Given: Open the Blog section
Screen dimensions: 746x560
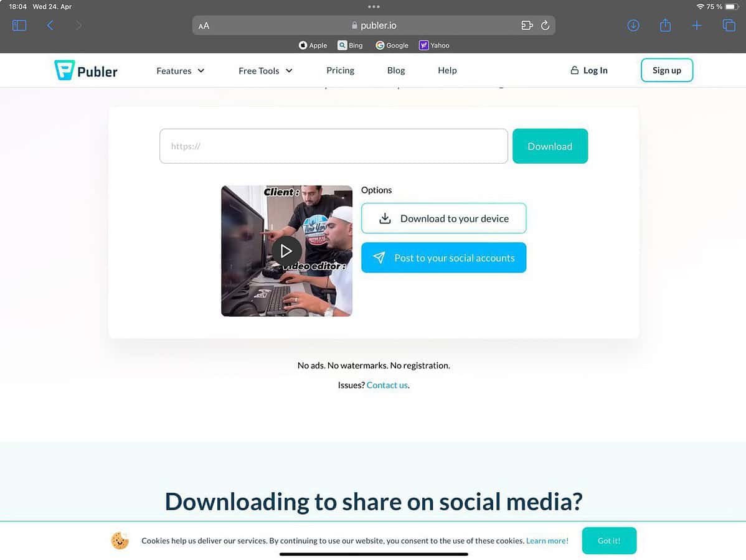Looking at the screenshot, I should (396, 70).
